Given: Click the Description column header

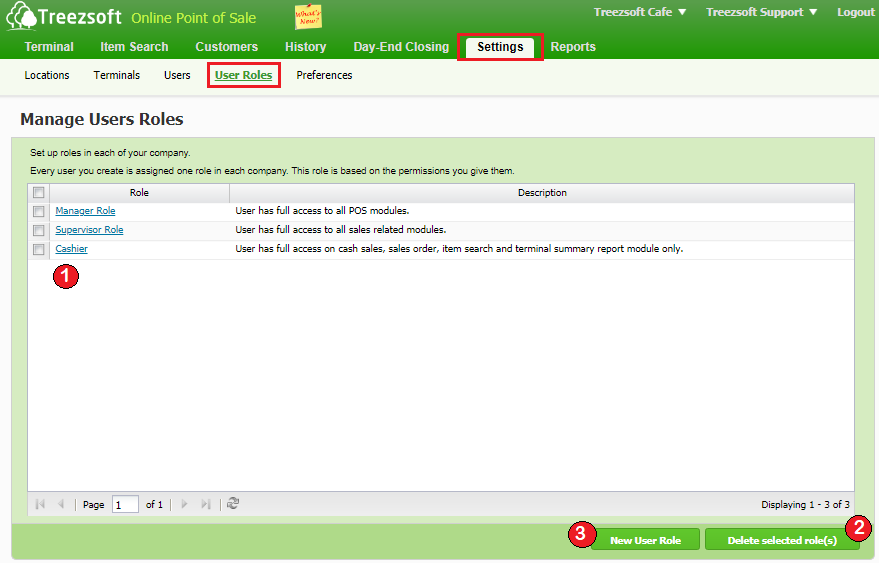Looking at the screenshot, I should click(x=542, y=192).
